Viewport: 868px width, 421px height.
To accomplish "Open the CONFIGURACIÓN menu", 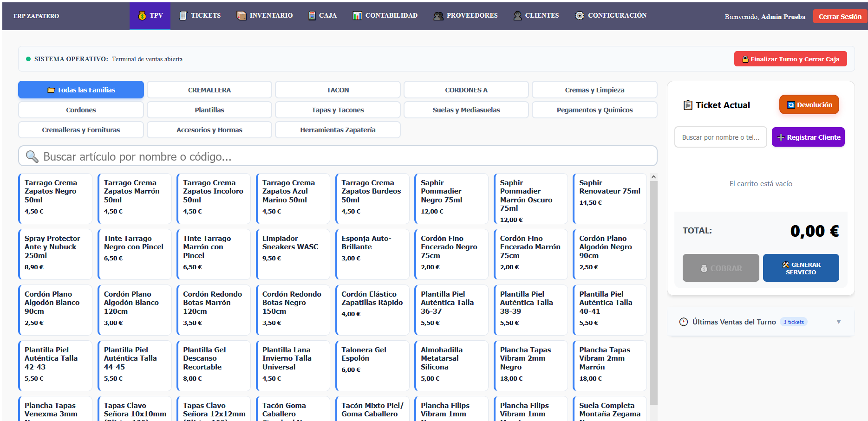I will (x=611, y=16).
